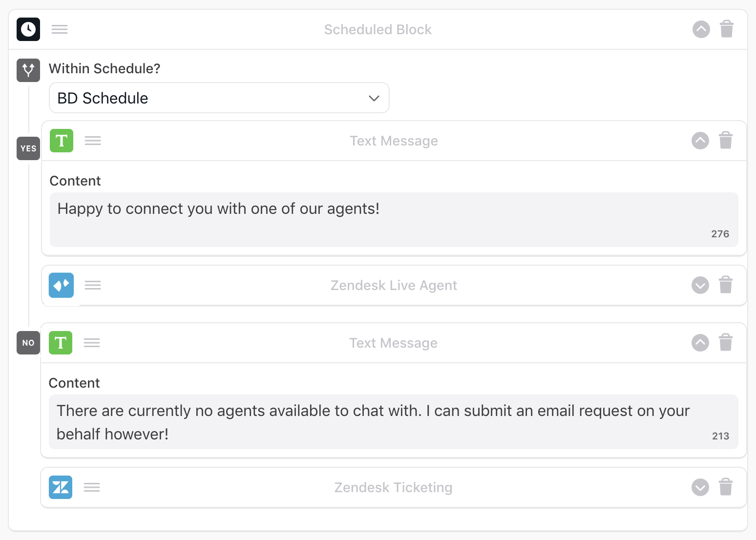Click the Zendesk Ticketing block icon
The image size is (756, 540).
coord(61,487)
